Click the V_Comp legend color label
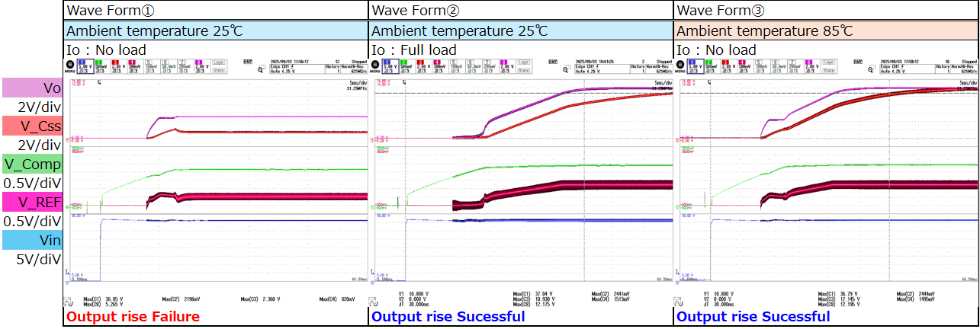 pos(31,164)
